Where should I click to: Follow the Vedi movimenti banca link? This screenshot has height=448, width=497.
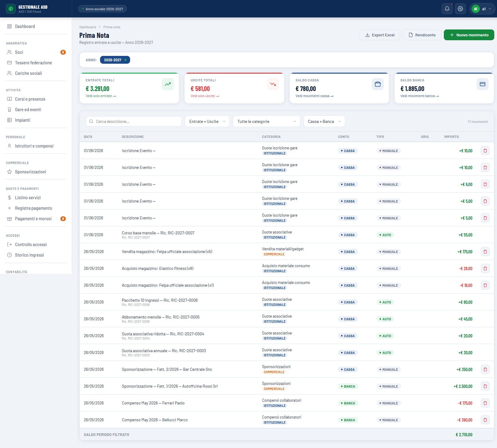(419, 96)
